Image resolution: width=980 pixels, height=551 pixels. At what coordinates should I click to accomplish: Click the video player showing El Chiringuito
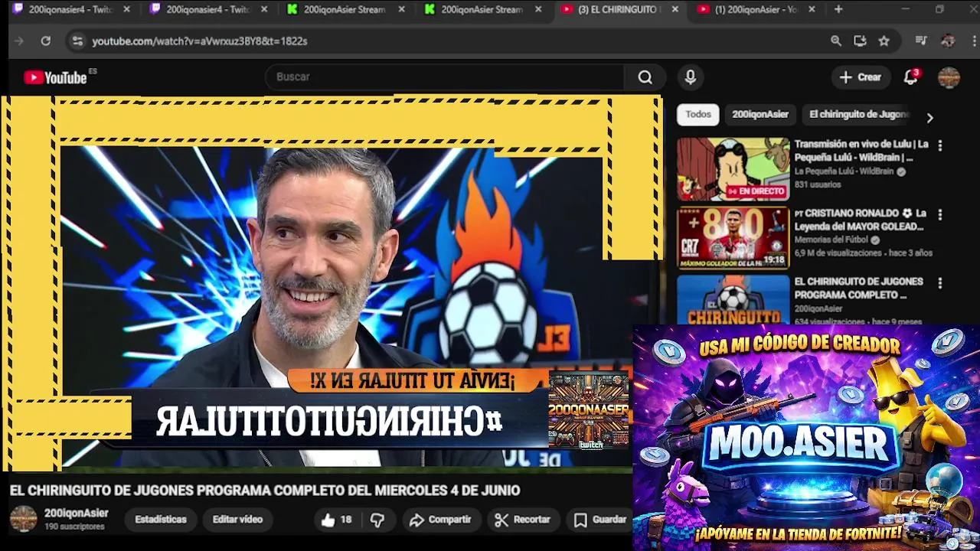[331, 283]
